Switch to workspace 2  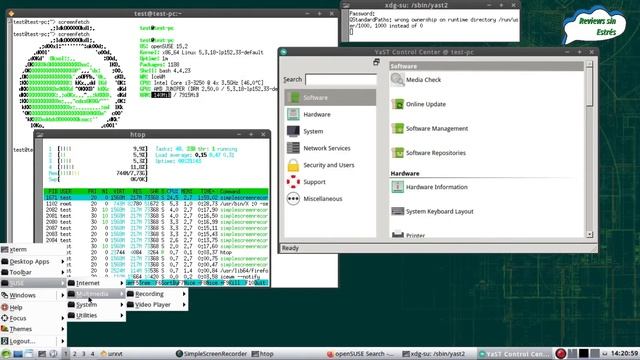[75, 354]
